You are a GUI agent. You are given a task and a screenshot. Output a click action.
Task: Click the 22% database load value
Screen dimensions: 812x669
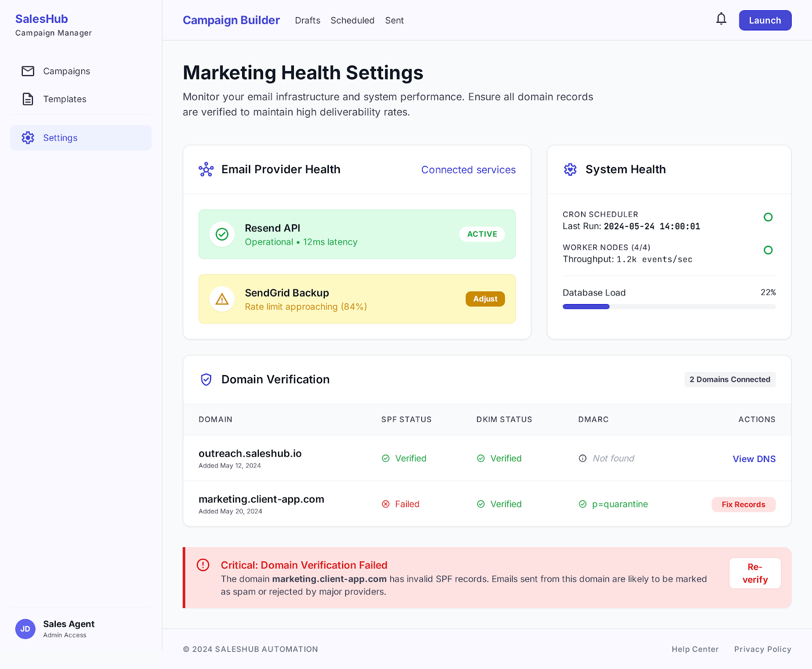(768, 292)
